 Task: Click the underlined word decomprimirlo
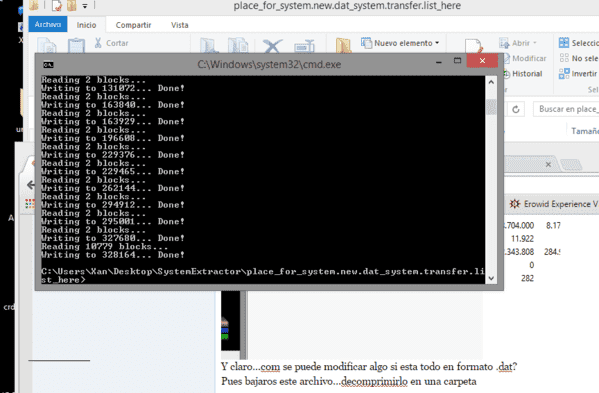click(x=374, y=381)
